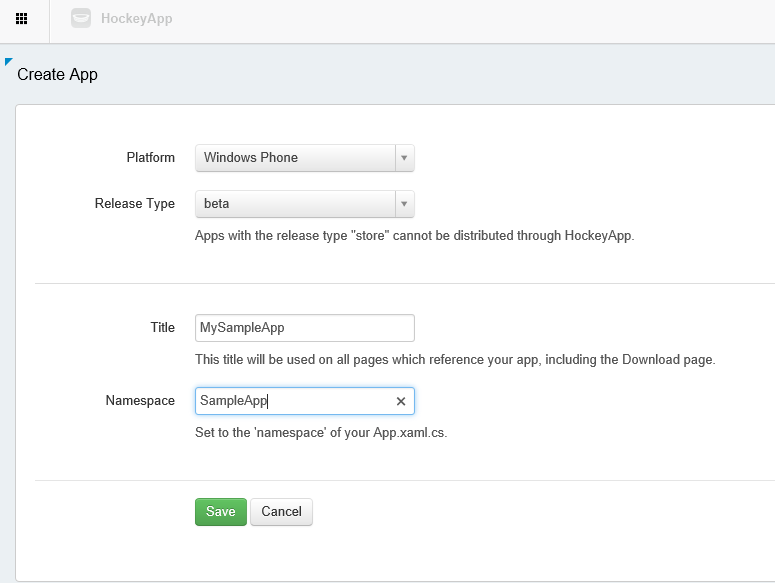Clear the Namespace field with the X icon
This screenshot has width=775, height=583.
[401, 401]
